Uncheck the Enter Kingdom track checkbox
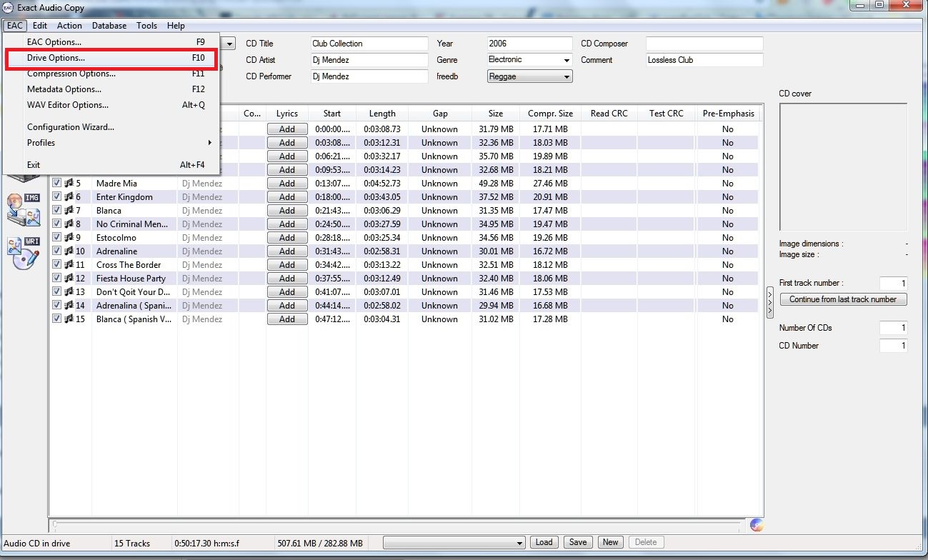This screenshot has width=928, height=560. [57, 197]
